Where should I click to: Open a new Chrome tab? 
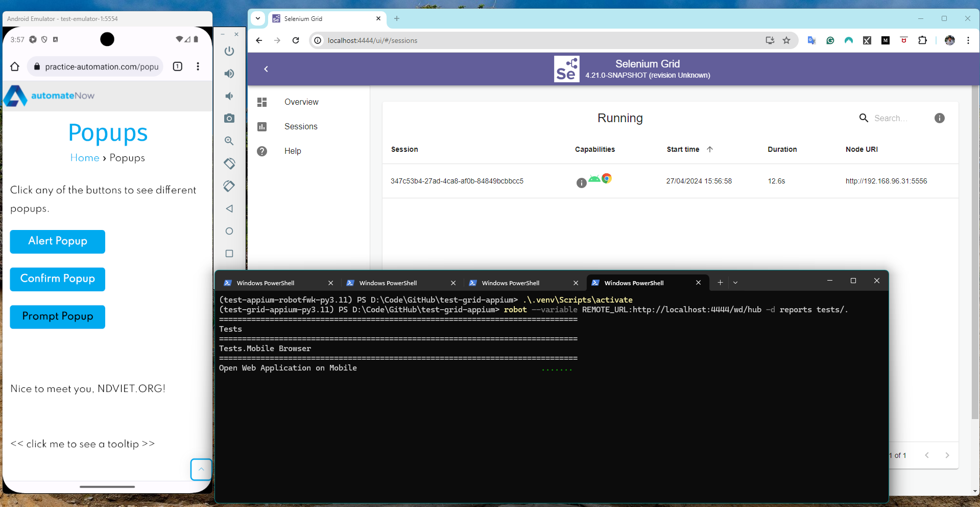click(397, 18)
